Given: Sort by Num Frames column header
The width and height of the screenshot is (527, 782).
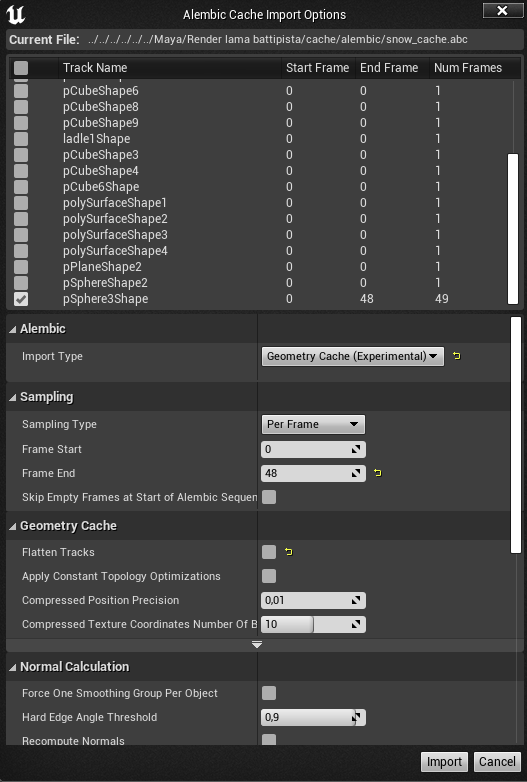Looking at the screenshot, I should pos(468,68).
